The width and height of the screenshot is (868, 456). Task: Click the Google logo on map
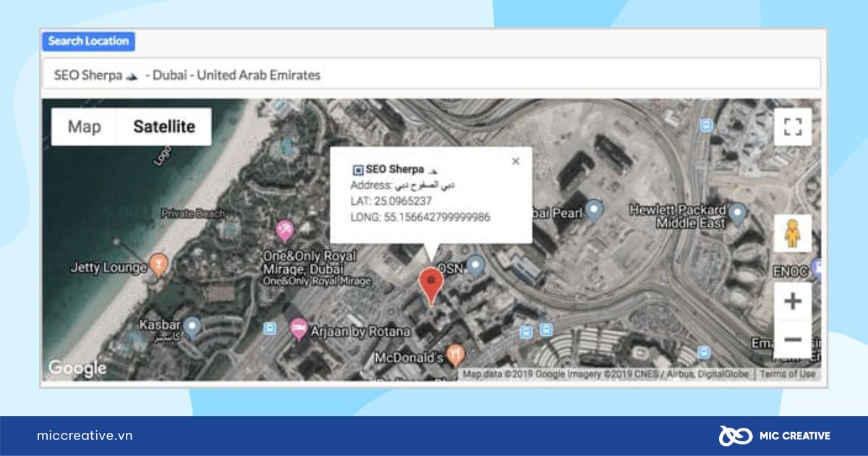coord(77,368)
